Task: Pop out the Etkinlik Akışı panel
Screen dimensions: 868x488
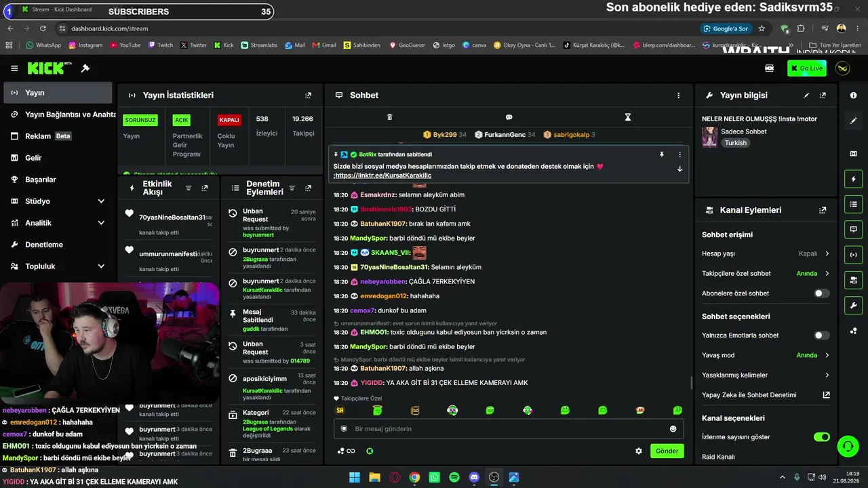Action: 205,188
